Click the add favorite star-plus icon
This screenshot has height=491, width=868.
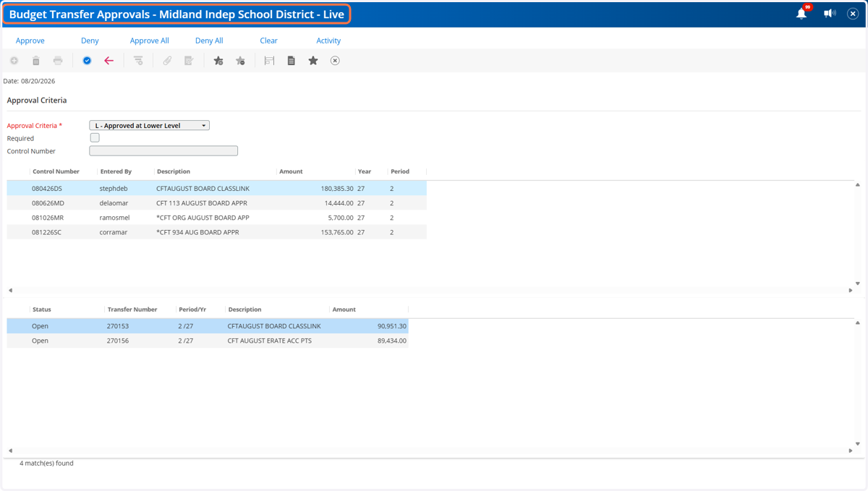(x=218, y=61)
